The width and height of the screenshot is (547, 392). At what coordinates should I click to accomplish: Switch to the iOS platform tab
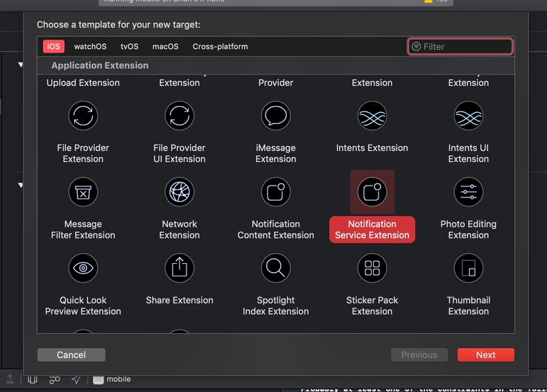[x=53, y=46]
